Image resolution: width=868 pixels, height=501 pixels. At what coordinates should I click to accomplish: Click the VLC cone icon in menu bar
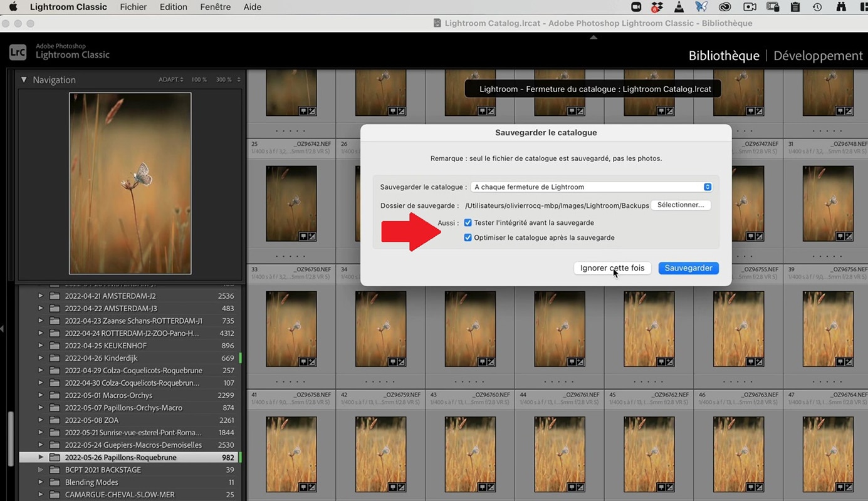pos(679,7)
